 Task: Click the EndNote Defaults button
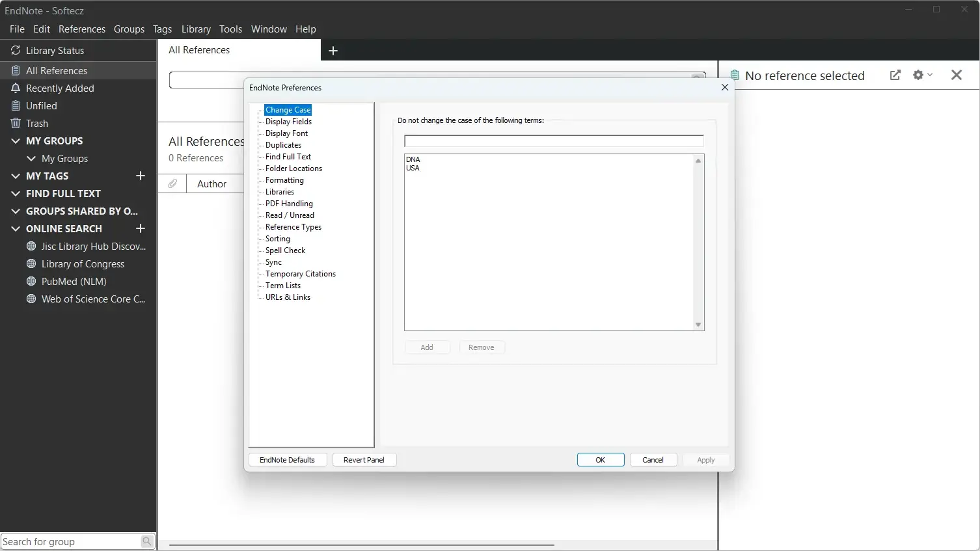(x=287, y=460)
